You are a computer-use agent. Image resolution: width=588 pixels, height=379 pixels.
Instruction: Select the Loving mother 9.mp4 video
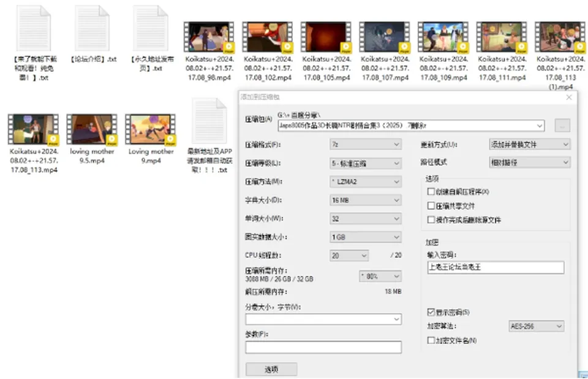(x=151, y=129)
